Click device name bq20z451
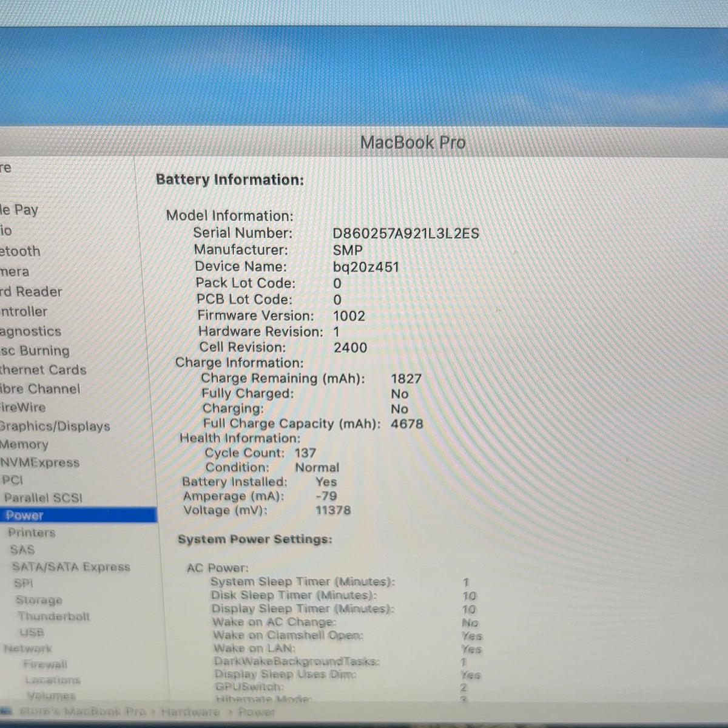 pyautogui.click(x=366, y=267)
